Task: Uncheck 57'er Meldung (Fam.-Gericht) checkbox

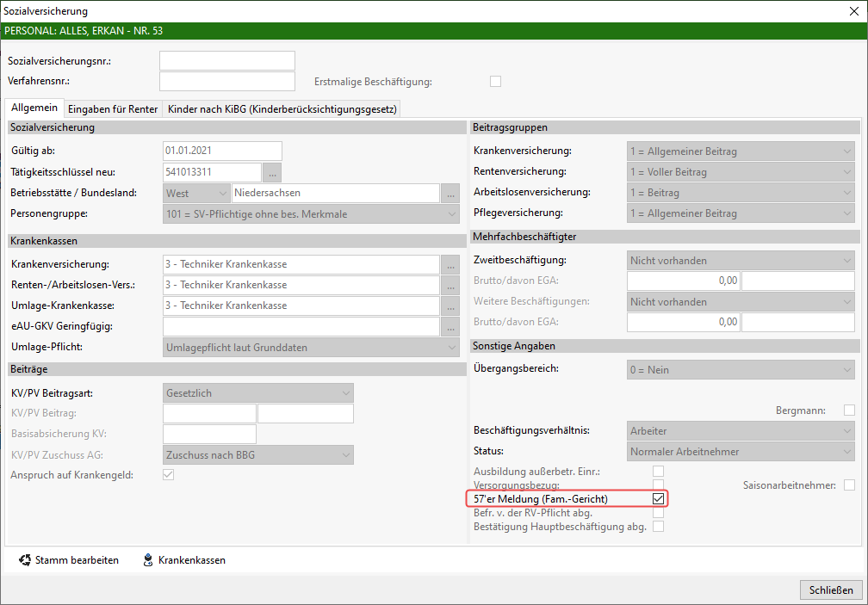Action: (659, 499)
